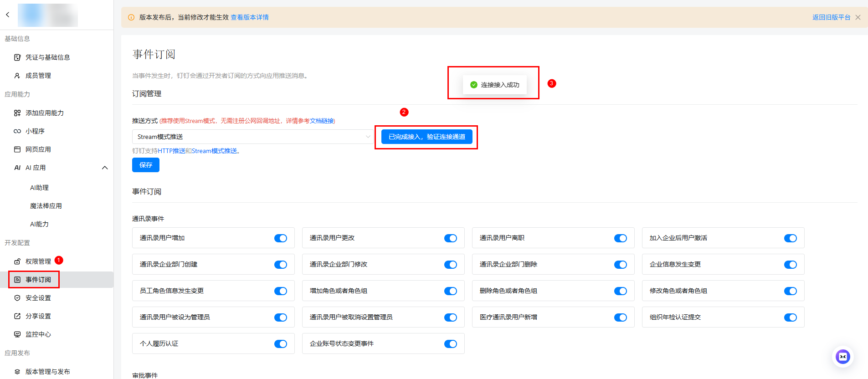The image size is (868, 379).
Task: Click 返回旧版平台 link
Action: coord(831,17)
